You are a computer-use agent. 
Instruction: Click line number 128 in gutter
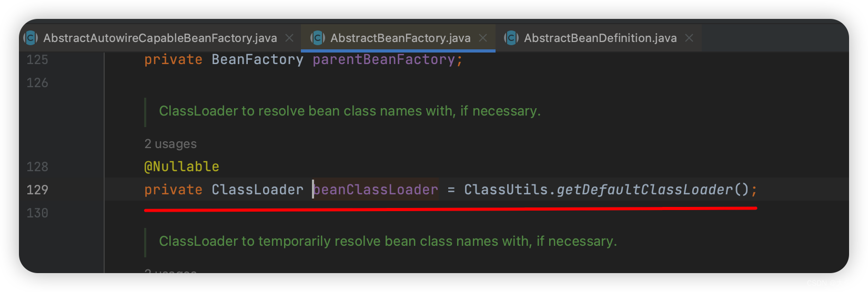click(x=37, y=166)
